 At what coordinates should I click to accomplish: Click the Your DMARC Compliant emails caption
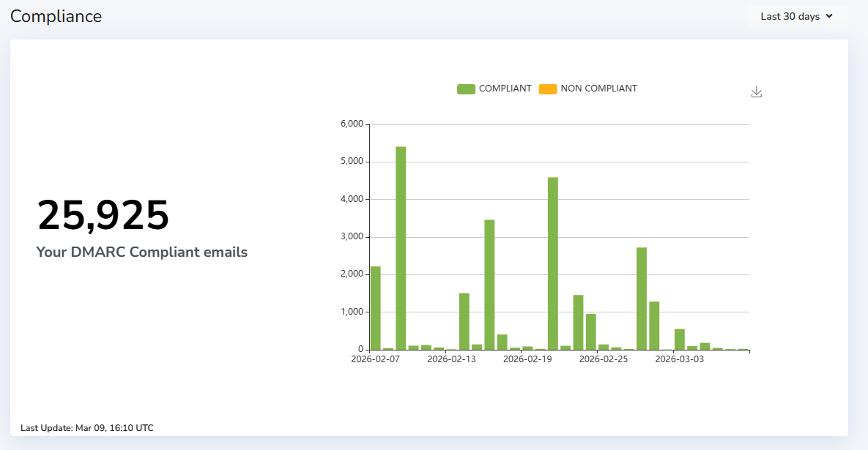pos(142,252)
